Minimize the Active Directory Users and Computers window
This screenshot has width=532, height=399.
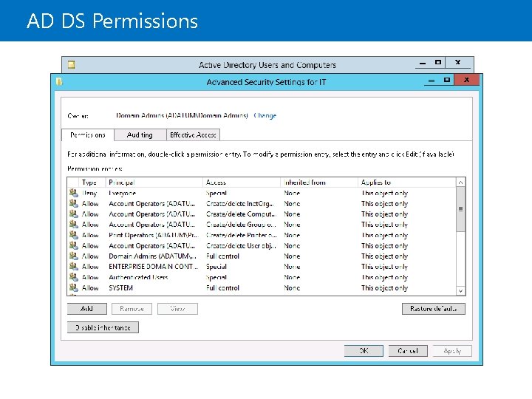pyautogui.click(x=423, y=63)
